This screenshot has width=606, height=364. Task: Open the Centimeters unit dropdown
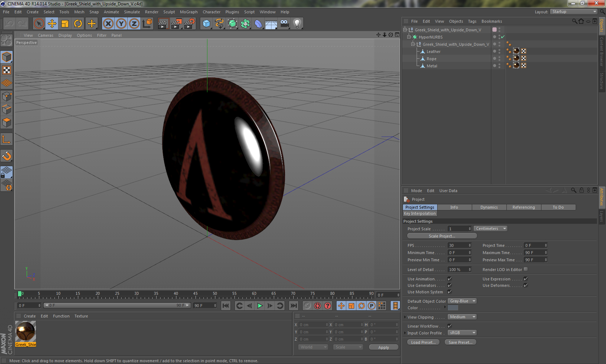[x=491, y=228]
